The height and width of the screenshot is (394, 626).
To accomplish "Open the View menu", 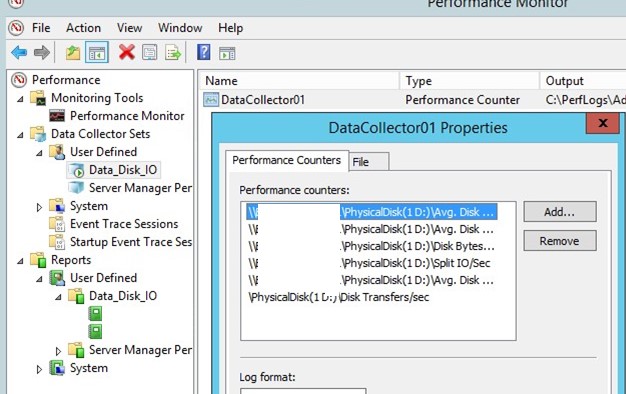I will click(129, 28).
